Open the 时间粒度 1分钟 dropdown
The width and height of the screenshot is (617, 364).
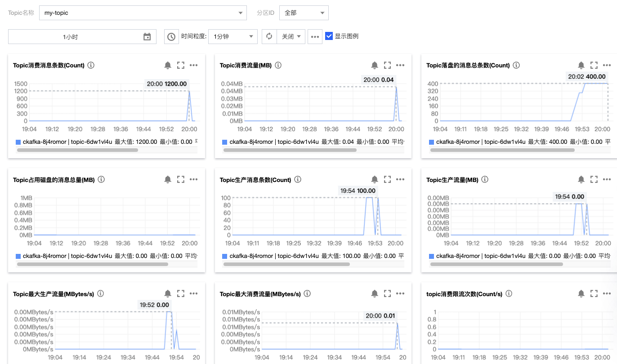[x=232, y=37]
